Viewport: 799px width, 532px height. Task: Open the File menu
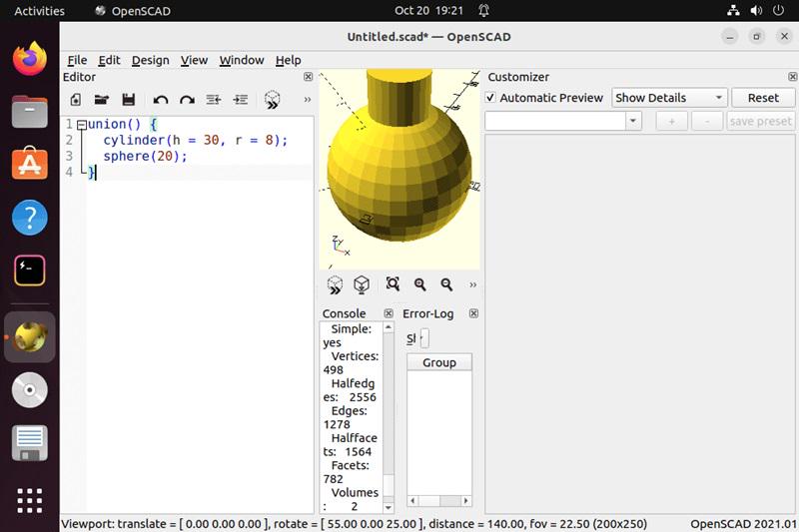(77, 60)
